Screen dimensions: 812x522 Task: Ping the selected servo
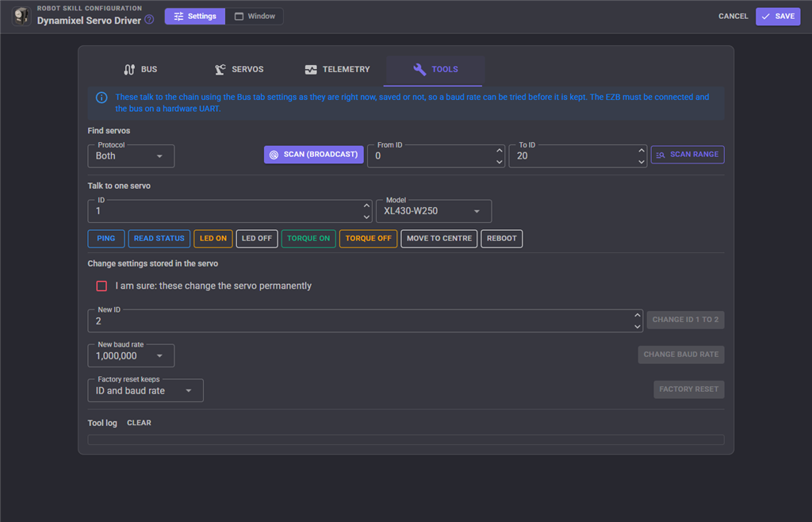click(106, 239)
